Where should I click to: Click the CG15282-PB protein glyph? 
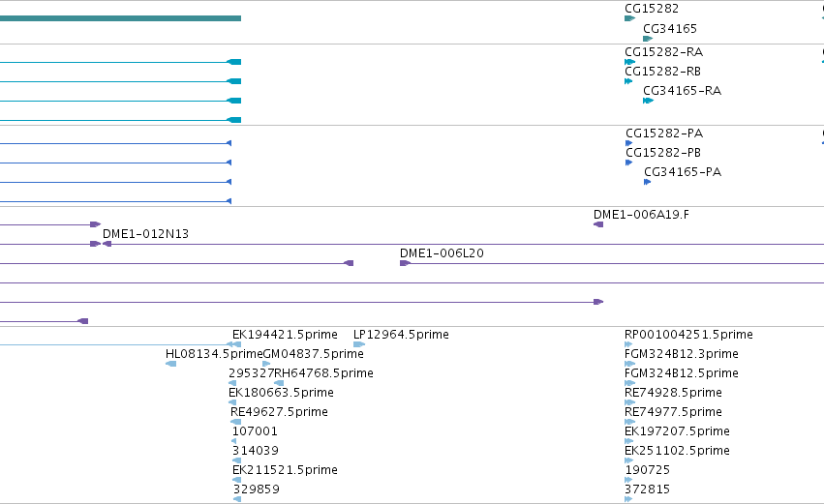(628, 163)
